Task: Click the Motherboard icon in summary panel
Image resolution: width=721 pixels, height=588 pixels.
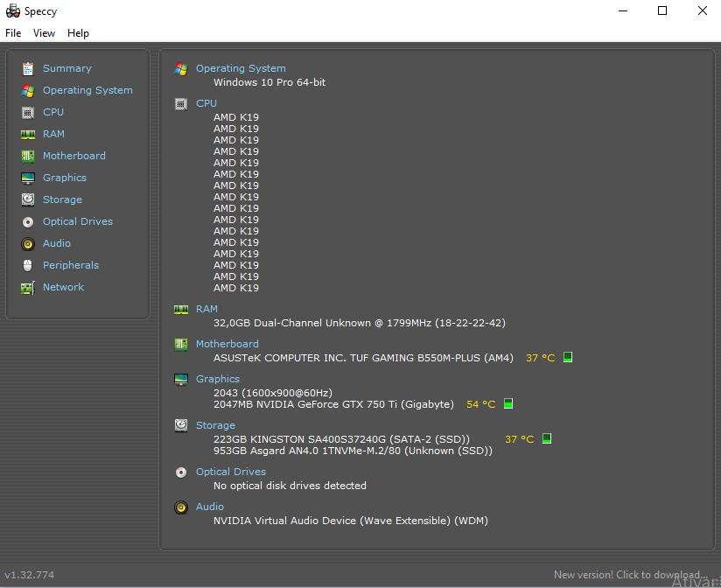Action: pos(181,345)
